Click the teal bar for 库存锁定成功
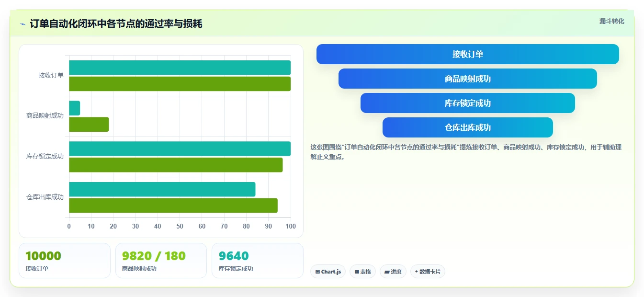 pyautogui.click(x=180, y=148)
